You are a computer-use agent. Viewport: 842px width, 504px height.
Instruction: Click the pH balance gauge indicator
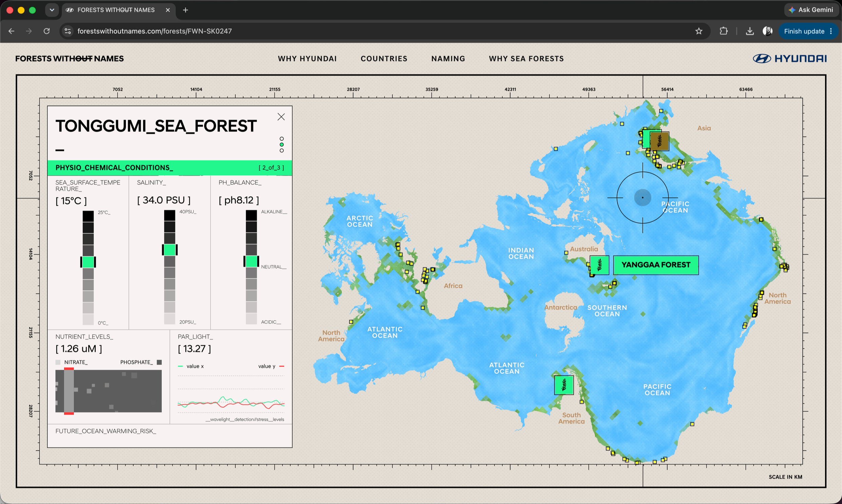(x=251, y=261)
